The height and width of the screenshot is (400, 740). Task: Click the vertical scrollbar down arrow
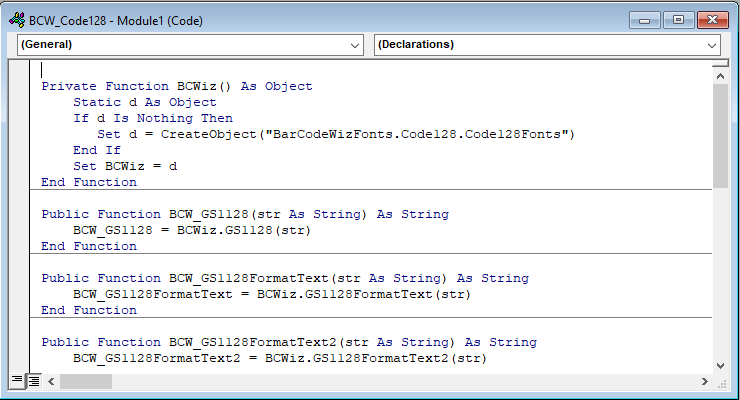coord(720,366)
